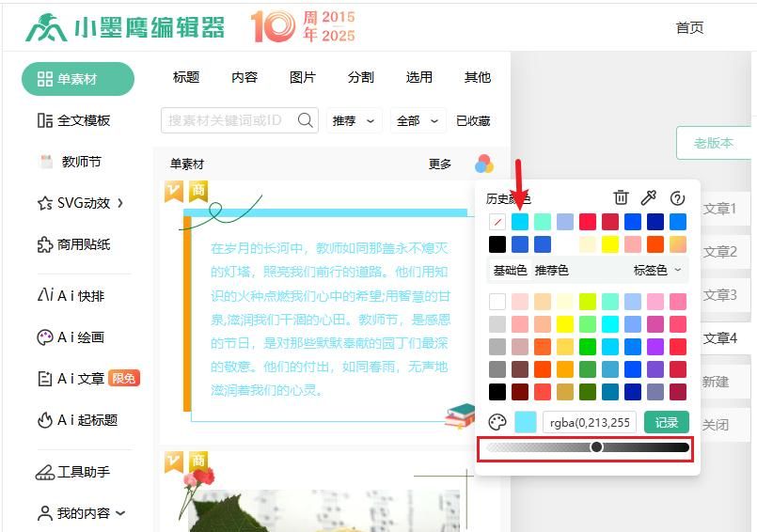Click the 小墨鹰编辑器 logo
Viewport: 757px width, 532px height.
[125, 27]
